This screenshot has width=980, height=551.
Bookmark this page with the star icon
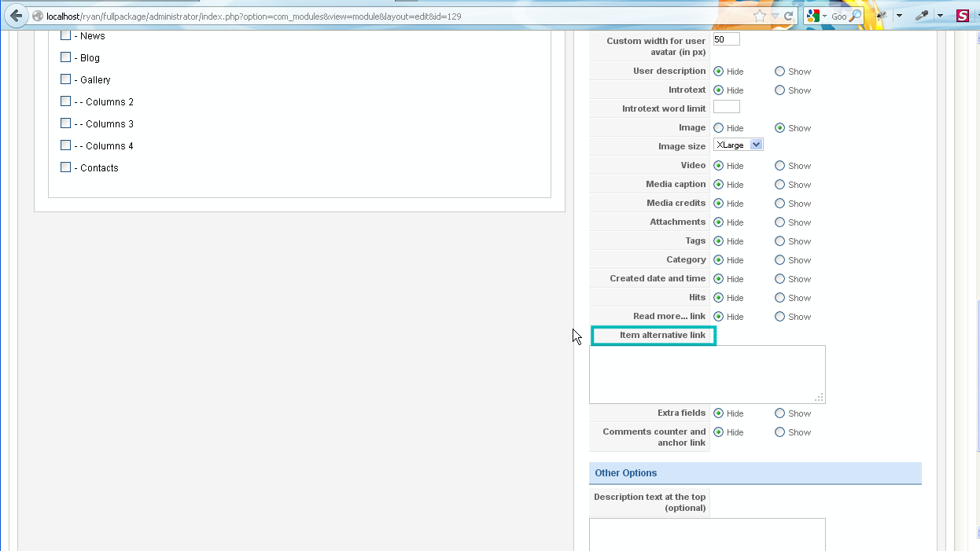pyautogui.click(x=759, y=16)
